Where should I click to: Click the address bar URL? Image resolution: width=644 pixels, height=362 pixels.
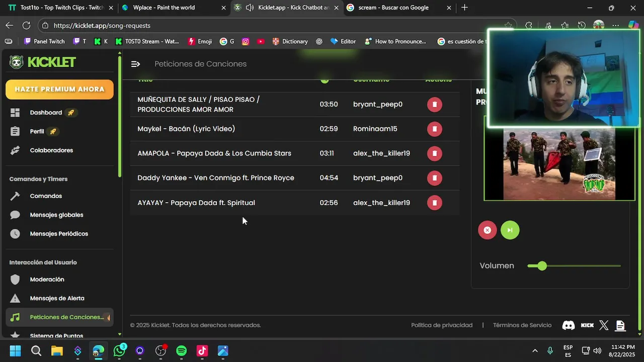[x=102, y=26]
